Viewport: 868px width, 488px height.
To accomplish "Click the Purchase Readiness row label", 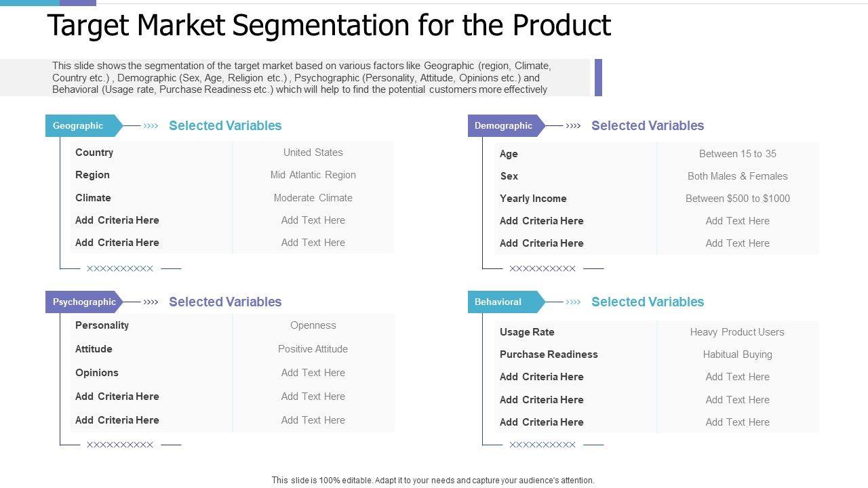I will [x=549, y=354].
